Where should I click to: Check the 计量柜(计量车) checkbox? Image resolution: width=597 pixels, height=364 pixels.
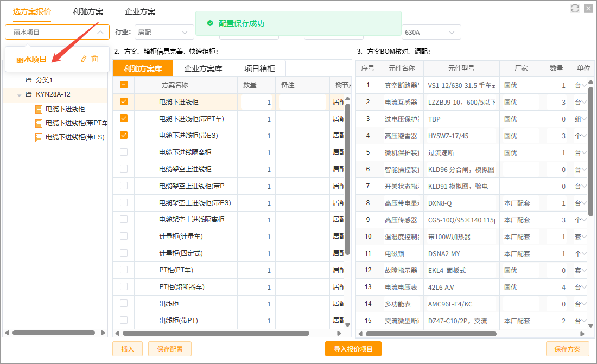pyautogui.click(x=124, y=236)
